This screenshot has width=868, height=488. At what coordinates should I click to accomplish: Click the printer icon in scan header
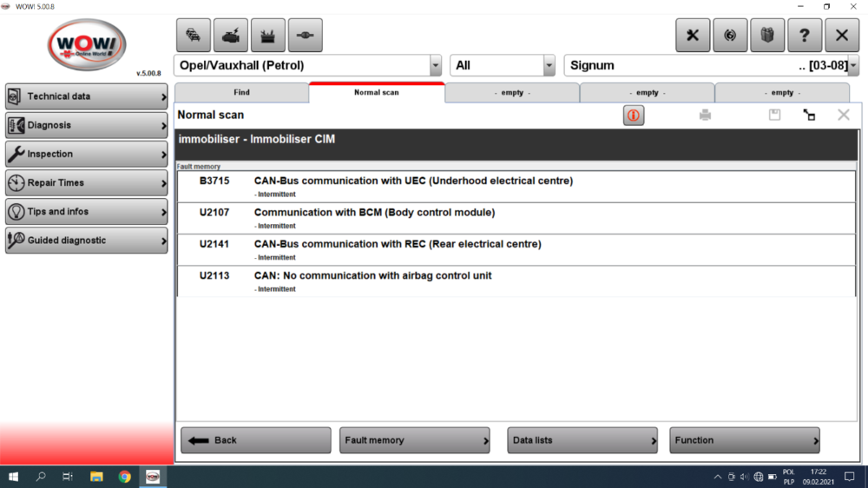click(x=705, y=115)
